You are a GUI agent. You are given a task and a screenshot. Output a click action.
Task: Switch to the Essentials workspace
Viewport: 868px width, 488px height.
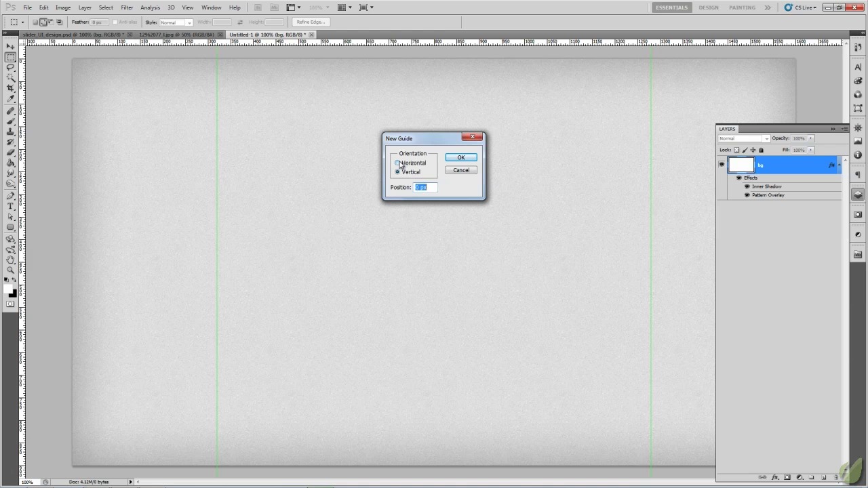tap(671, 7)
